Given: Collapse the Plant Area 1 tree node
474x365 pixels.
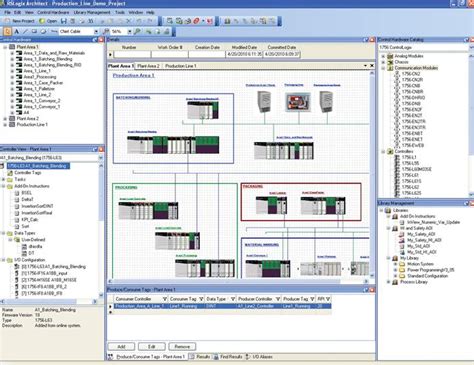Looking at the screenshot, I should [x=5, y=47].
